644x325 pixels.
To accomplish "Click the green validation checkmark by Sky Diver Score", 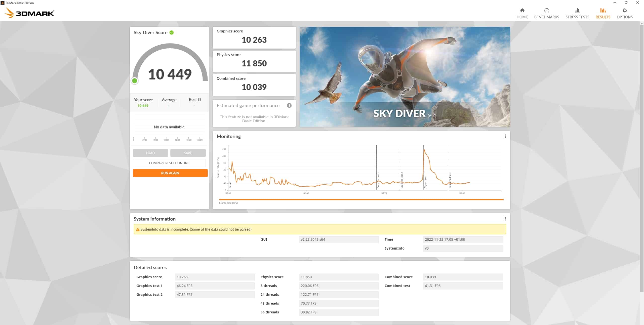I will coord(172,32).
